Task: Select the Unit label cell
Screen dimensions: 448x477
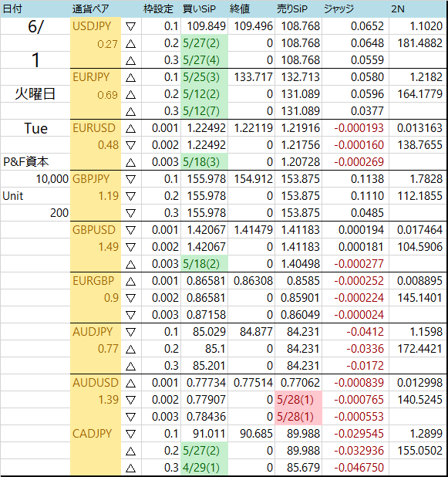Action: tap(35, 196)
